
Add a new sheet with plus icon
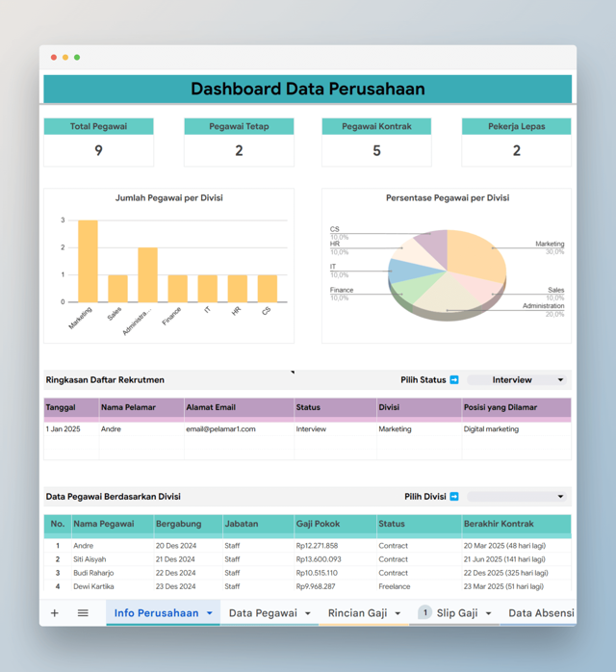pos(55,613)
